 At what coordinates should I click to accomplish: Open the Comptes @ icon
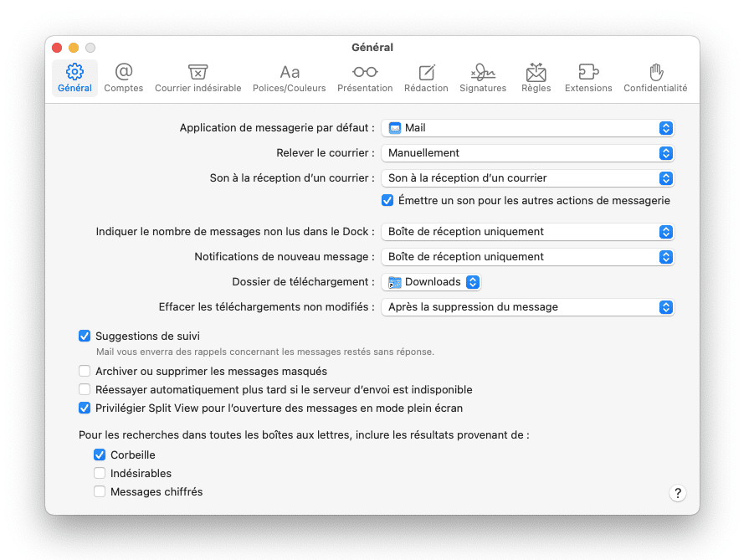click(x=124, y=72)
